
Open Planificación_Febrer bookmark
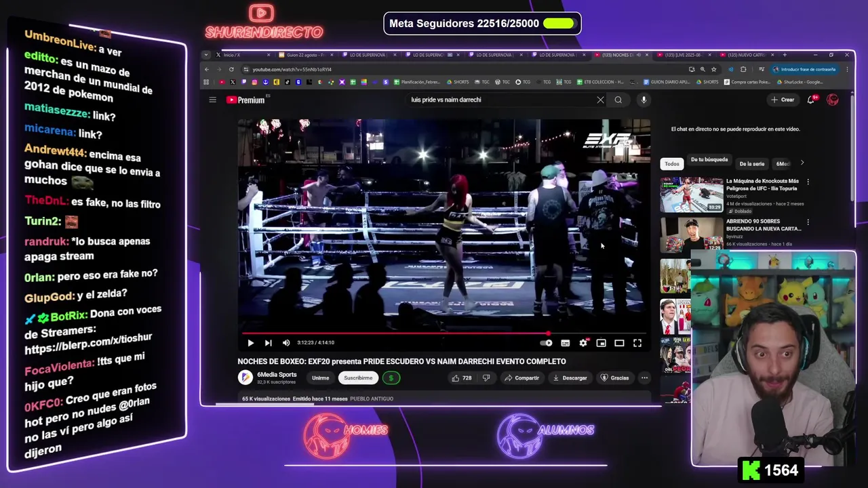point(416,82)
